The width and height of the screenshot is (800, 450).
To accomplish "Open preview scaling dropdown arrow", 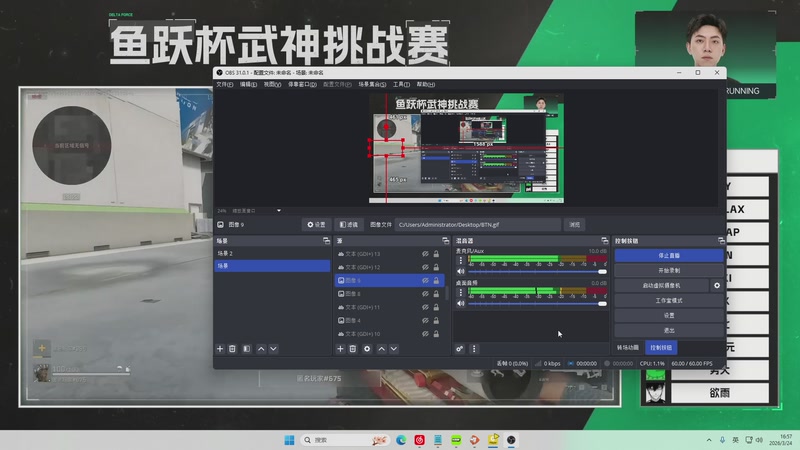I will (x=279, y=211).
